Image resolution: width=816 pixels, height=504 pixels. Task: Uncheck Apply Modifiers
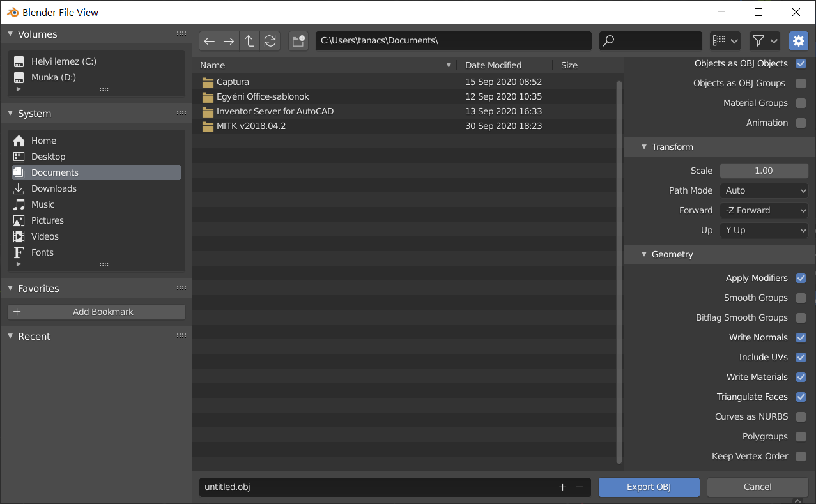(801, 278)
